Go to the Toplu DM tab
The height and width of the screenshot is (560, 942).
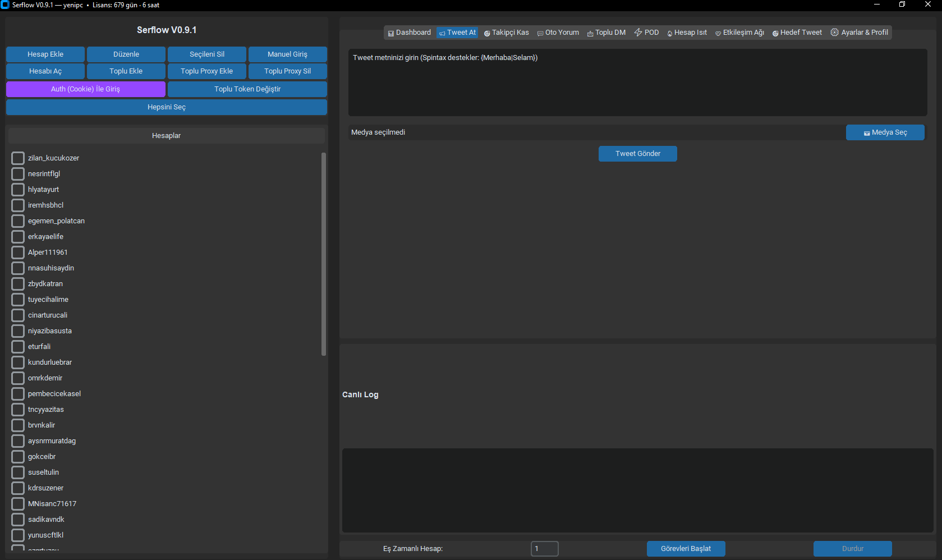click(x=606, y=33)
